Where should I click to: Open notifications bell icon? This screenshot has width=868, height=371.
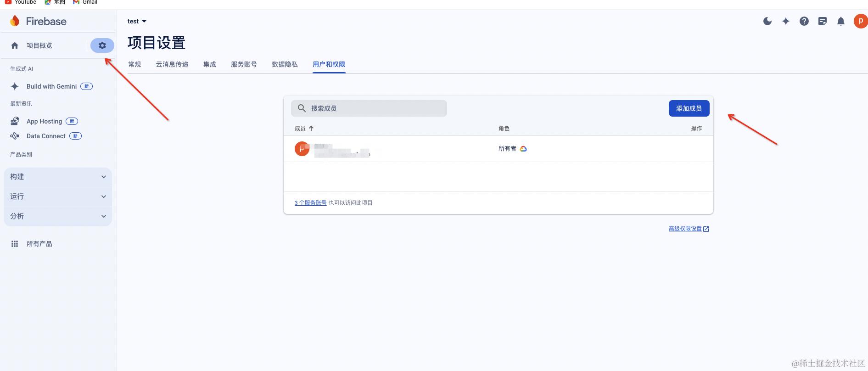coord(841,21)
